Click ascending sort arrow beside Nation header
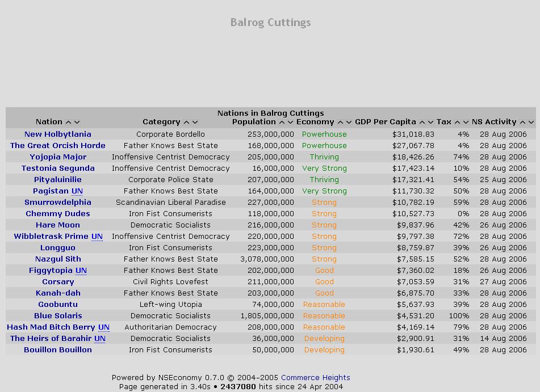This screenshot has height=392, width=540. tap(68, 123)
